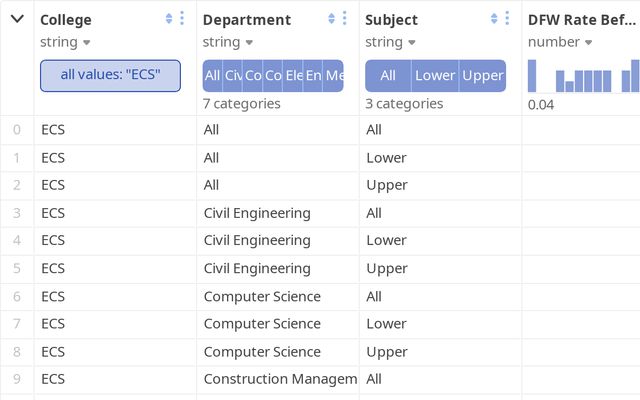Filter Subject by Lower category
Viewport: 640px width, 400px height.
(435, 76)
